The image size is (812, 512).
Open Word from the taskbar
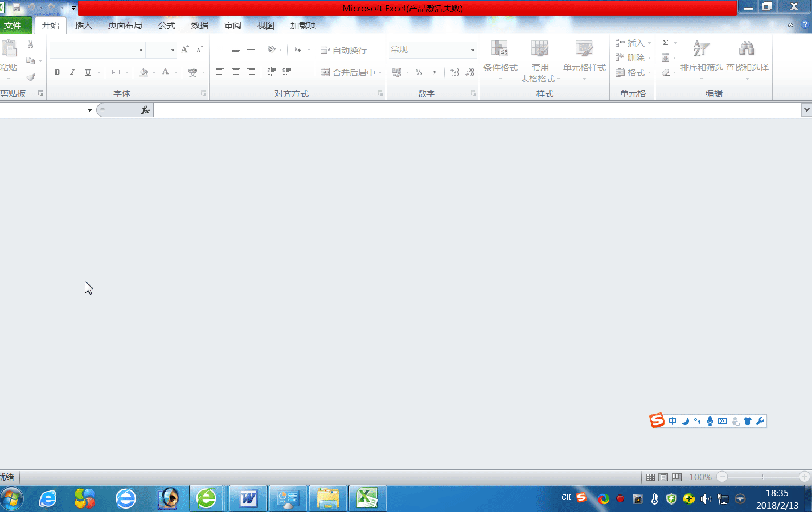248,499
